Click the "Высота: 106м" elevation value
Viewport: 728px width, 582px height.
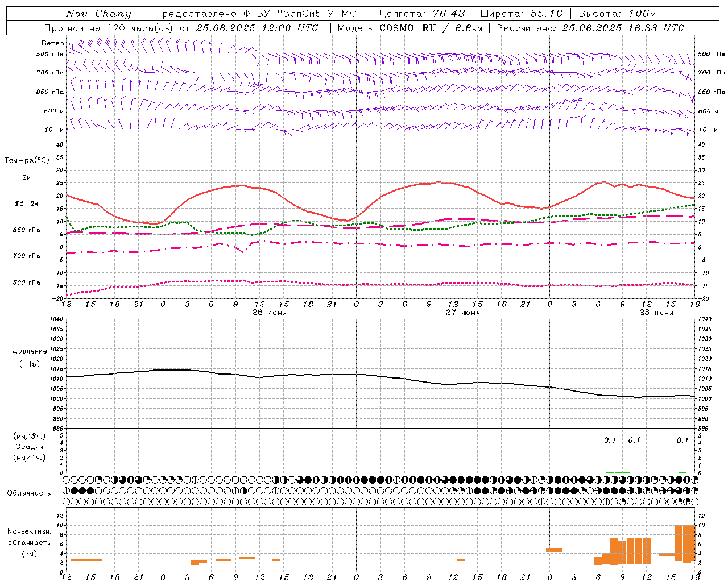617,14
